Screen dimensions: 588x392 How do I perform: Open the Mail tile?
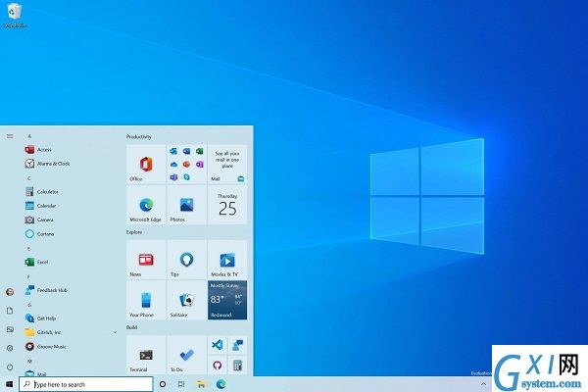click(227, 165)
